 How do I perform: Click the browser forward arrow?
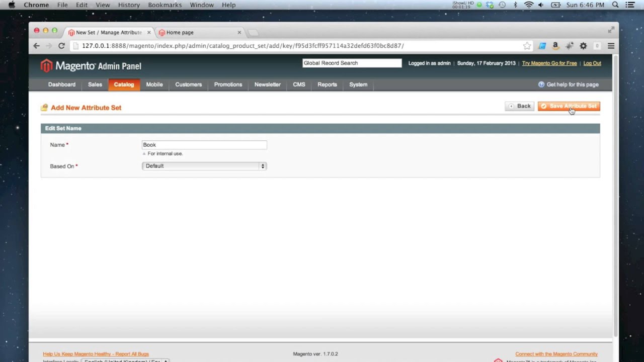pyautogui.click(x=49, y=46)
